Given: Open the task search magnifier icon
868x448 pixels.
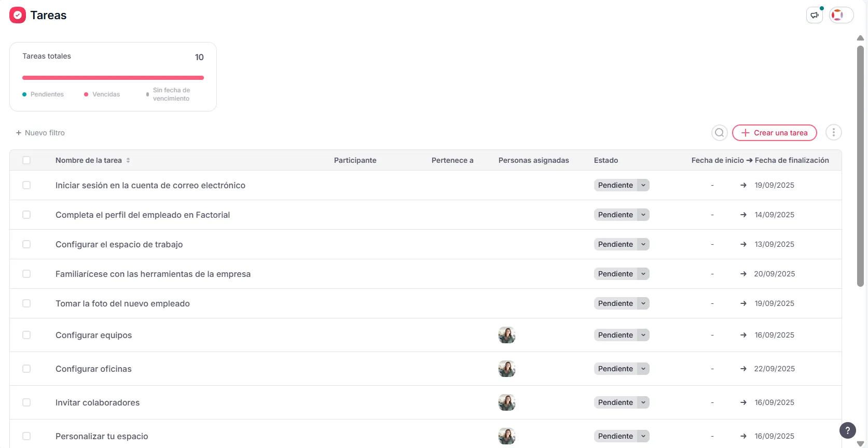Looking at the screenshot, I should pos(719,133).
